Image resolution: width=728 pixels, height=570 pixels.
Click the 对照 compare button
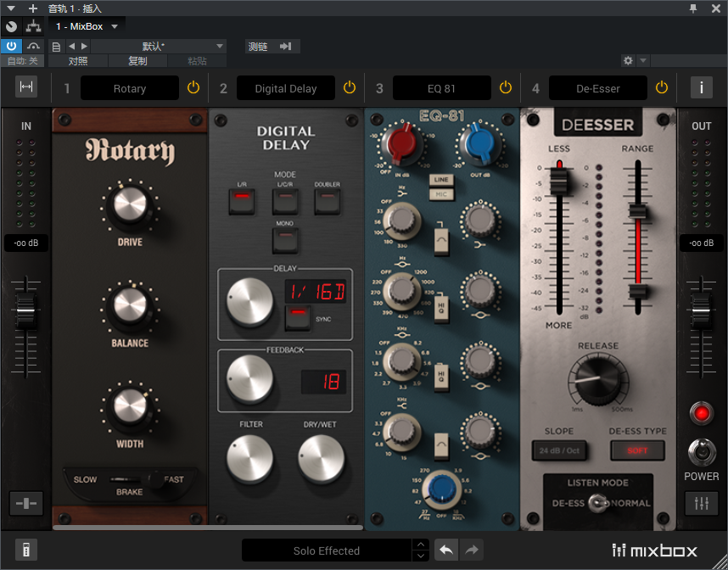(78, 61)
